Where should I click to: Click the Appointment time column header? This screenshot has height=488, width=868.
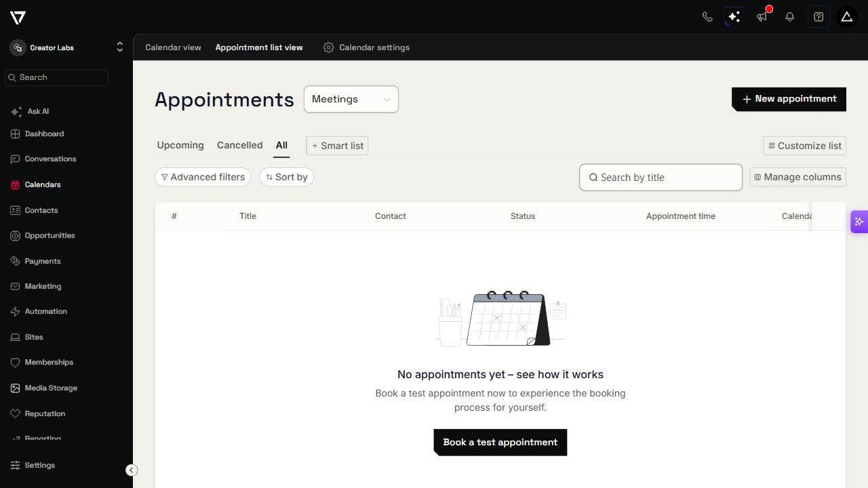(x=681, y=216)
